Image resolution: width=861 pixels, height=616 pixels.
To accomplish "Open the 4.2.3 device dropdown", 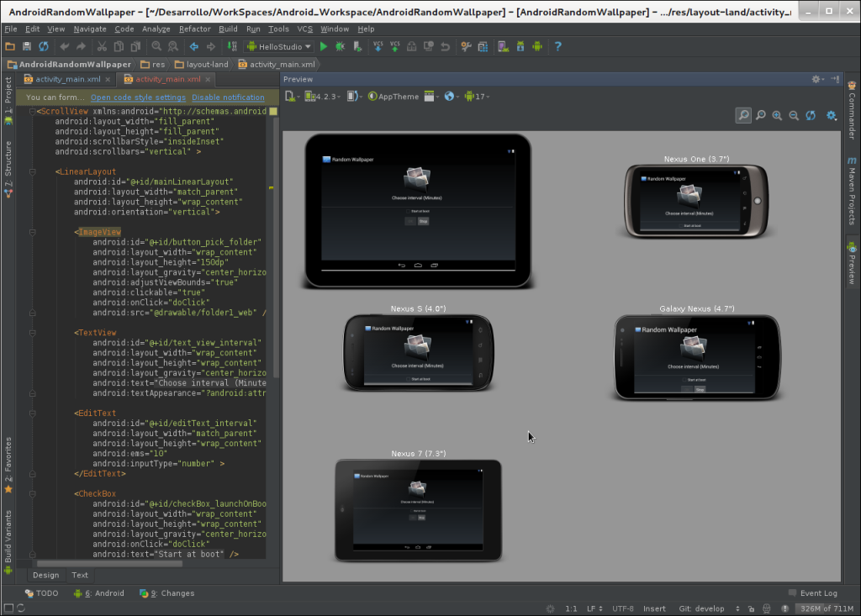I will pyautogui.click(x=323, y=97).
